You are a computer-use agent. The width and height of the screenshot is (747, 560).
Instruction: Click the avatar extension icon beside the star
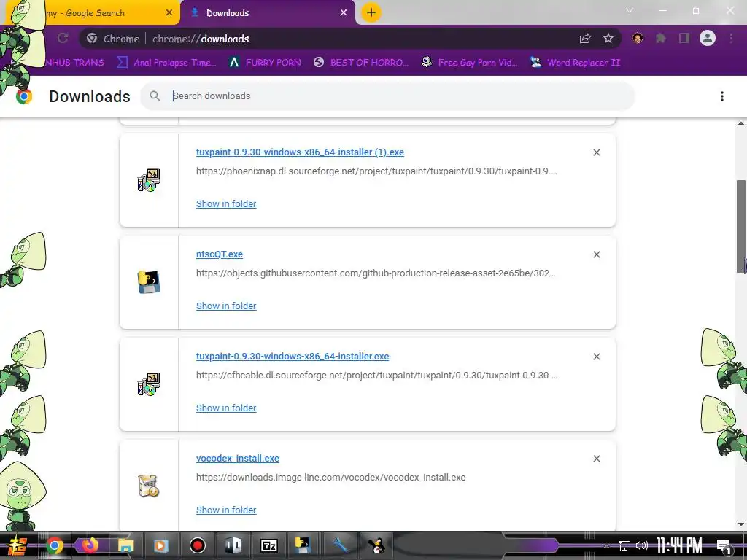click(x=638, y=38)
